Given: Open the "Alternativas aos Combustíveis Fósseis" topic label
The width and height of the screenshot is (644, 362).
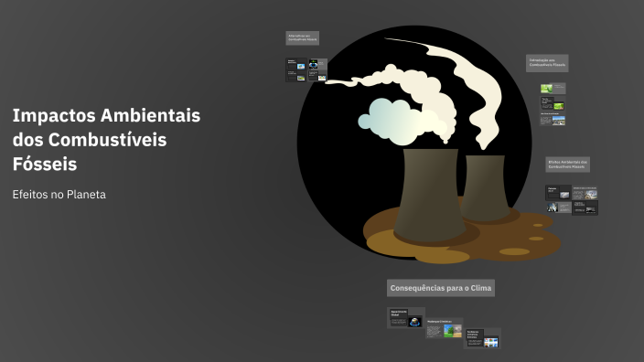Looking at the screenshot, I should click(x=302, y=38).
